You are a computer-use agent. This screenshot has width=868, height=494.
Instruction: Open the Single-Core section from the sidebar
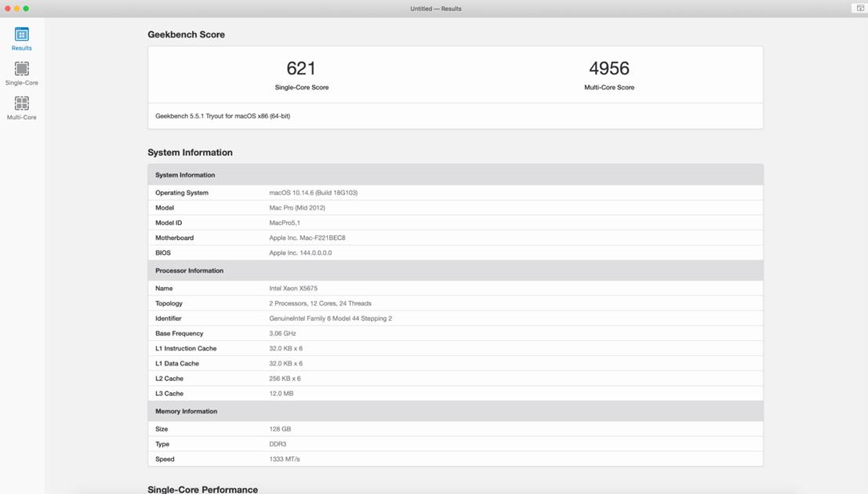pos(22,74)
